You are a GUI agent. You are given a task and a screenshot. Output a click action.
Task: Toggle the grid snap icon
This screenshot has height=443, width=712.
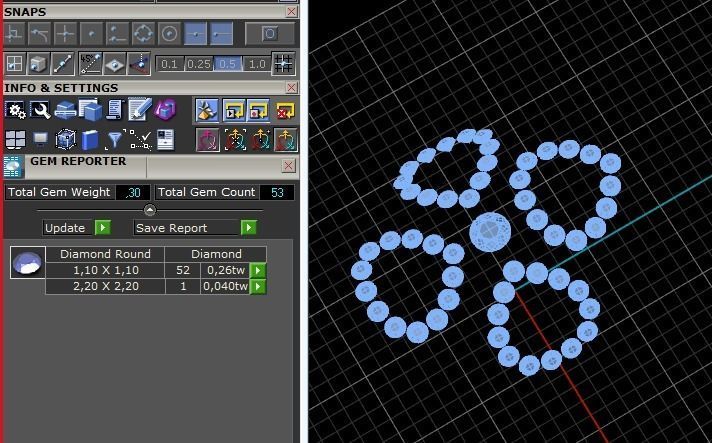283,64
